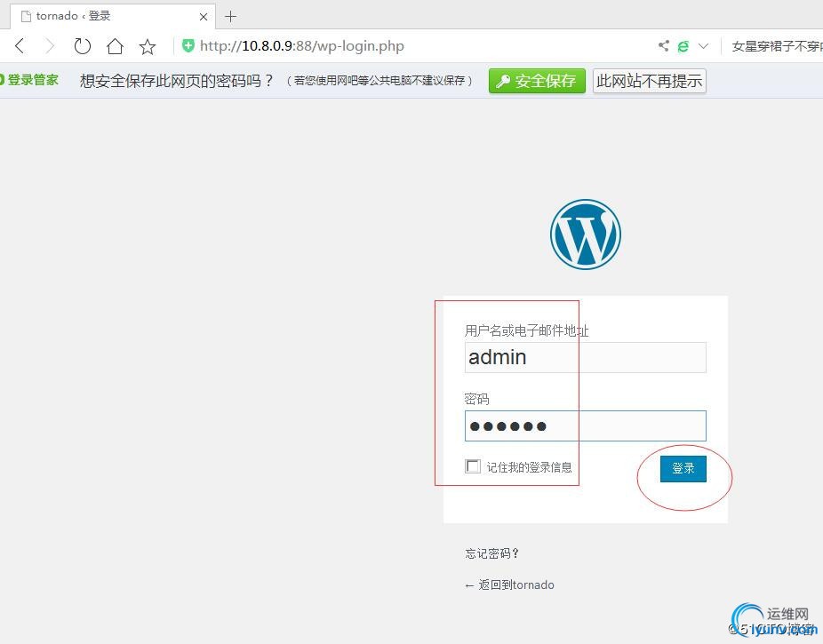Reload the page with the refresh icon
Image resolution: width=823 pixels, height=644 pixels.
coord(83,46)
